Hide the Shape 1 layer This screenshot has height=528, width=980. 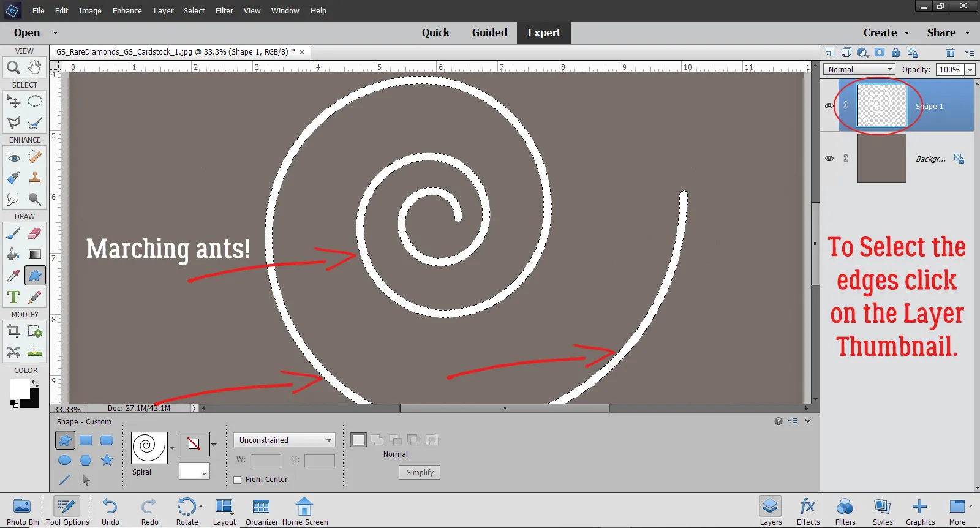coord(829,105)
